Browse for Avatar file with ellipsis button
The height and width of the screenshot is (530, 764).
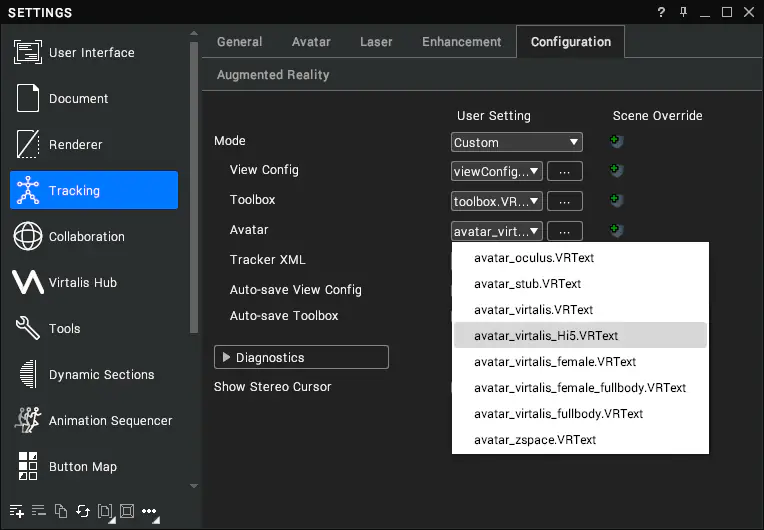565,231
